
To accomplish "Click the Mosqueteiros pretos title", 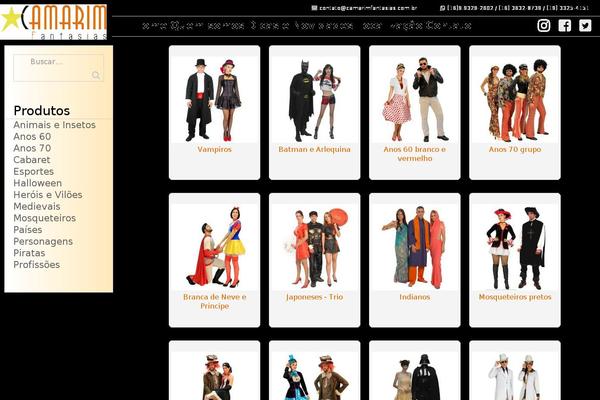I will [515, 297].
